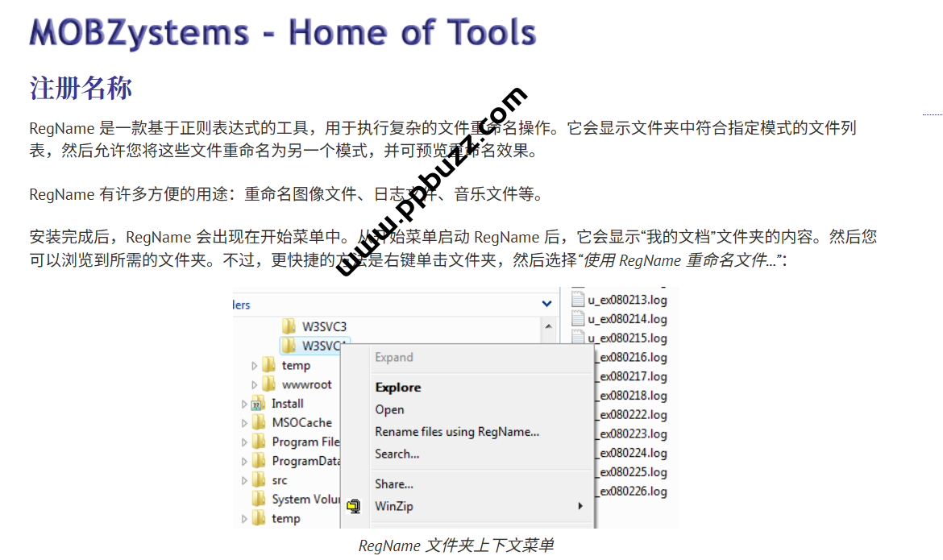Select the W3SVC3 folder icon
Screen dimensions: 943x560
click(289, 326)
